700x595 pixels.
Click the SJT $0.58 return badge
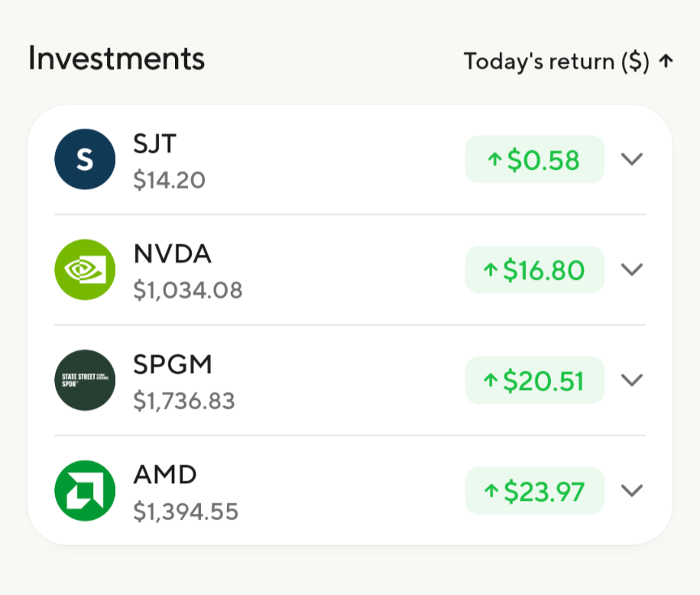point(534,159)
